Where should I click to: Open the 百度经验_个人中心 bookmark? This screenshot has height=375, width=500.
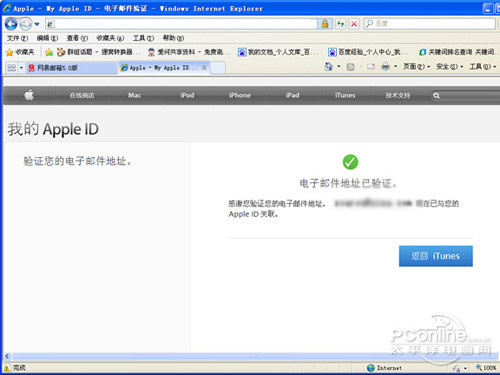[368, 52]
